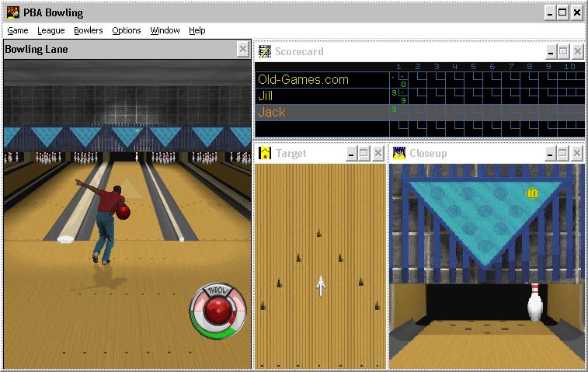
Task: Click the top center target marker on lane
Action: pyautogui.click(x=318, y=233)
